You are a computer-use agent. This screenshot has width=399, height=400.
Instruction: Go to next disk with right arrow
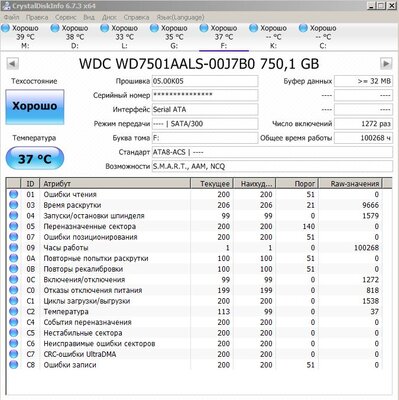point(386,64)
